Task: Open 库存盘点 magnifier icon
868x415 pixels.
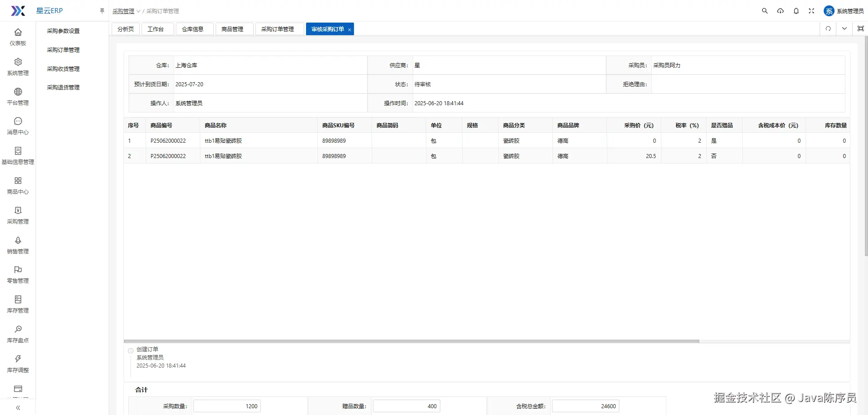Action: coord(18,329)
